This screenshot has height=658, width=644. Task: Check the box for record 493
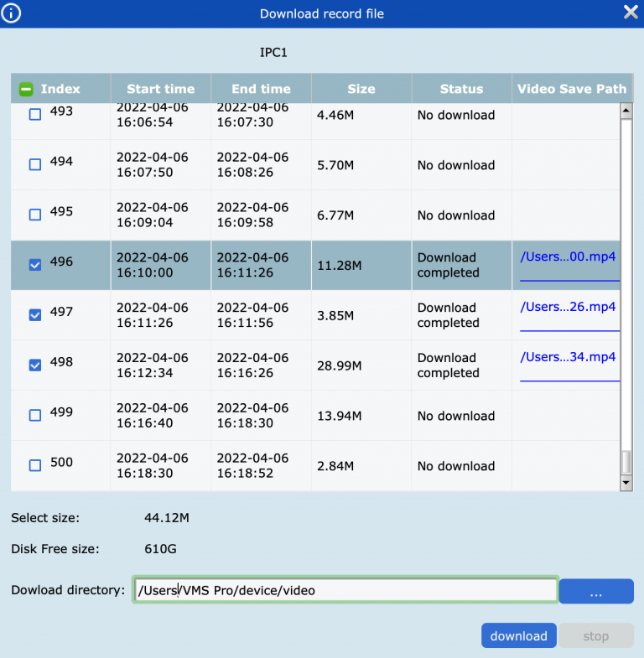click(35, 114)
